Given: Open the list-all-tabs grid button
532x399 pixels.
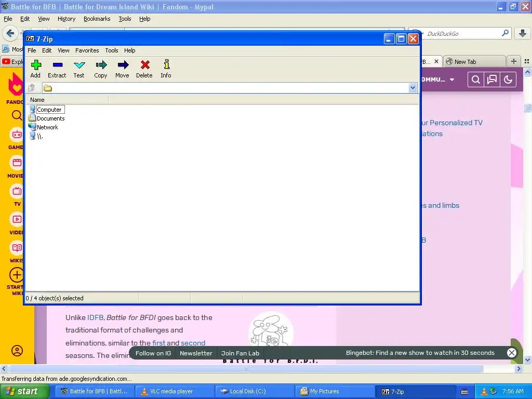Looking at the screenshot, I should 527,61.
